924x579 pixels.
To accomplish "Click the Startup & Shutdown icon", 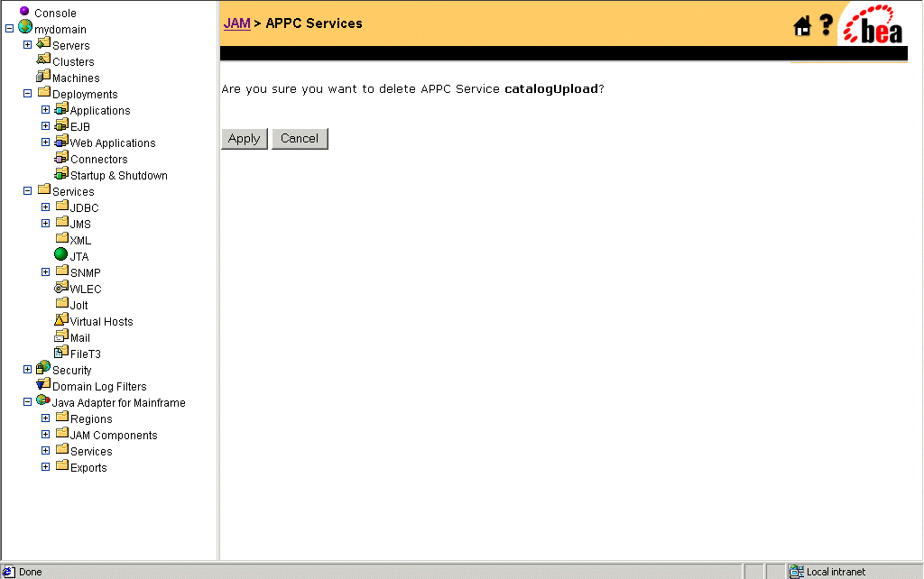I will pyautogui.click(x=61, y=172).
